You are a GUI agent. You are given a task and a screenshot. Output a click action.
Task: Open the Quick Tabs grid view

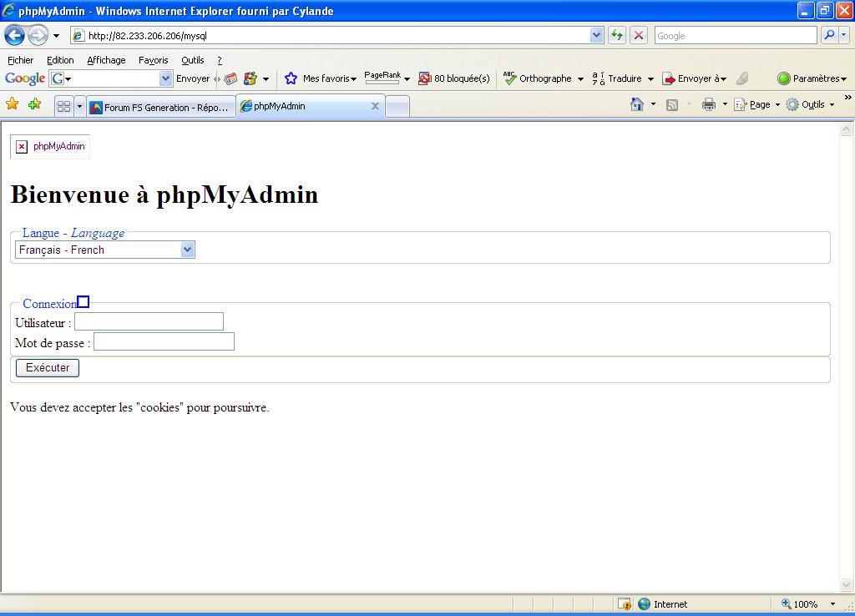63,106
